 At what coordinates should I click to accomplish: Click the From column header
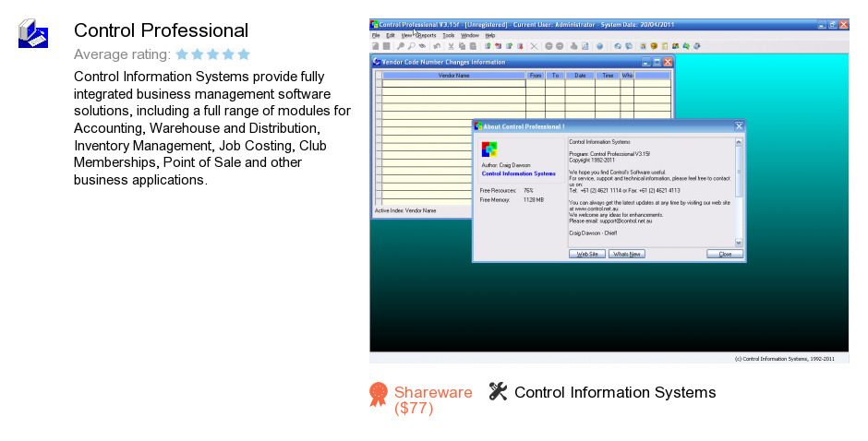click(x=536, y=76)
